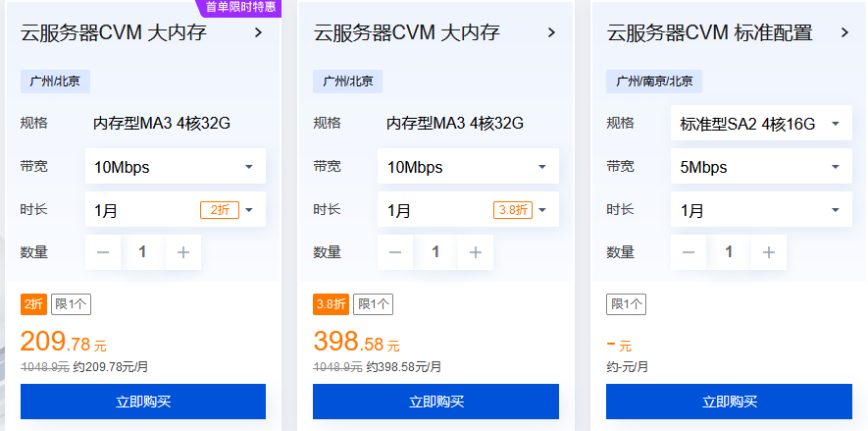Click the 限1个 tag on the 3.8折 card
The height and width of the screenshot is (431, 868).
click(373, 304)
